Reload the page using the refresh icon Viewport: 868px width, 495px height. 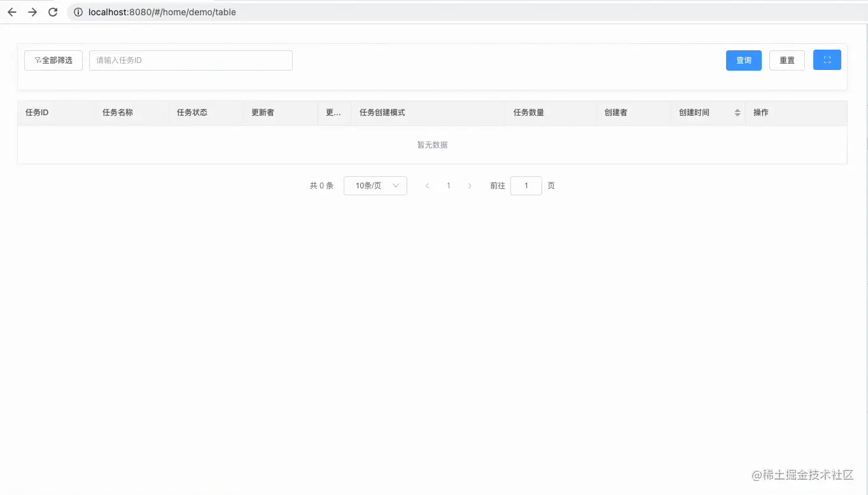click(x=53, y=11)
